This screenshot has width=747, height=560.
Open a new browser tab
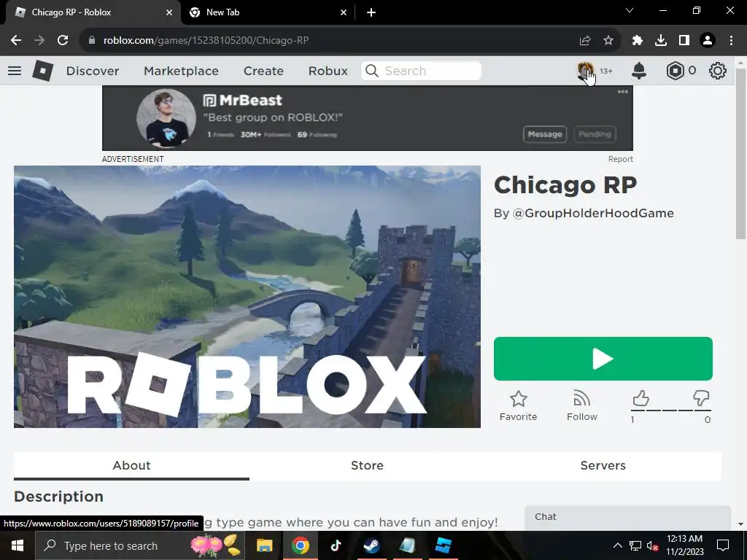point(371,12)
